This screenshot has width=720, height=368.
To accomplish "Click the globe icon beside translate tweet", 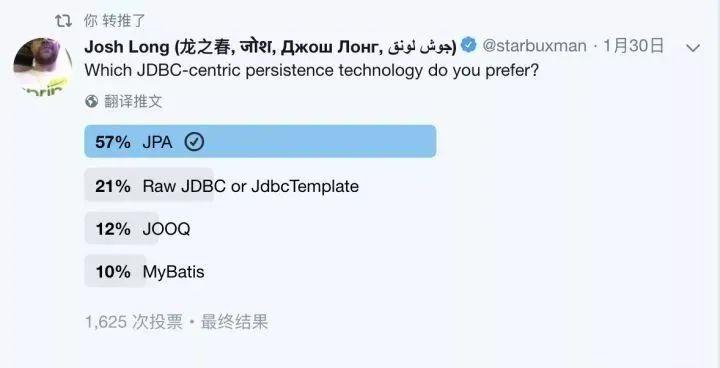I will (91, 101).
